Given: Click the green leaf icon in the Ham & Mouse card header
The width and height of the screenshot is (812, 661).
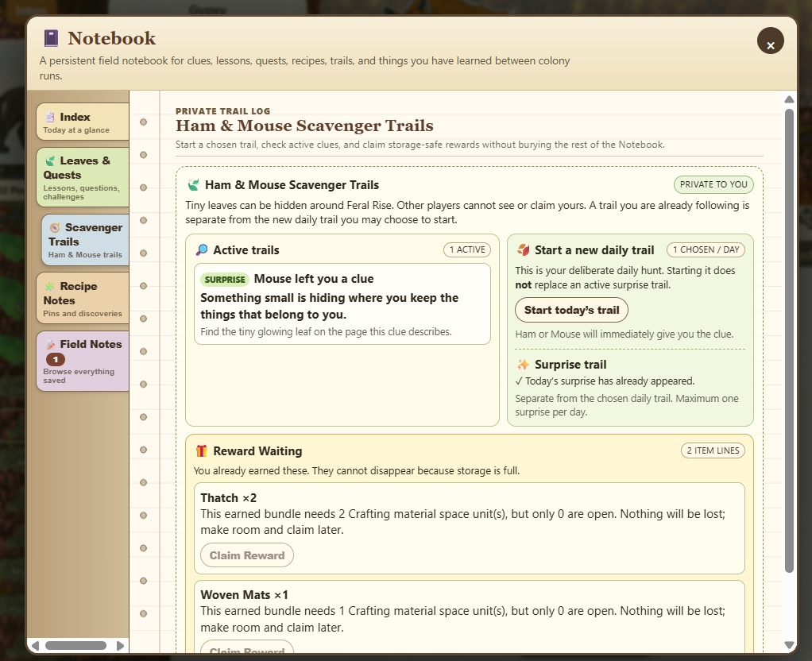Looking at the screenshot, I should coord(193,185).
